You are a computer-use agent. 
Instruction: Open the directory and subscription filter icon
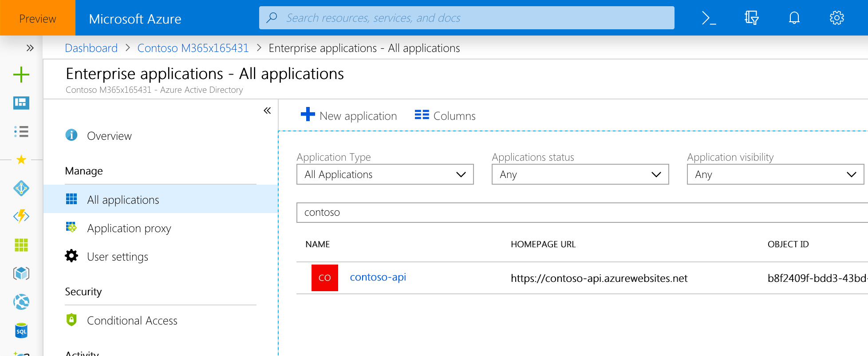(x=751, y=18)
